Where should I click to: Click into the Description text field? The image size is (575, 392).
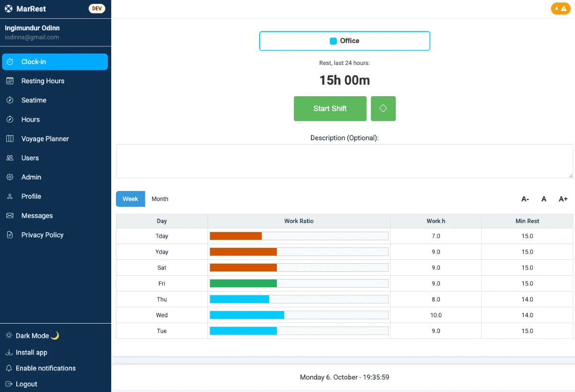[x=344, y=161]
